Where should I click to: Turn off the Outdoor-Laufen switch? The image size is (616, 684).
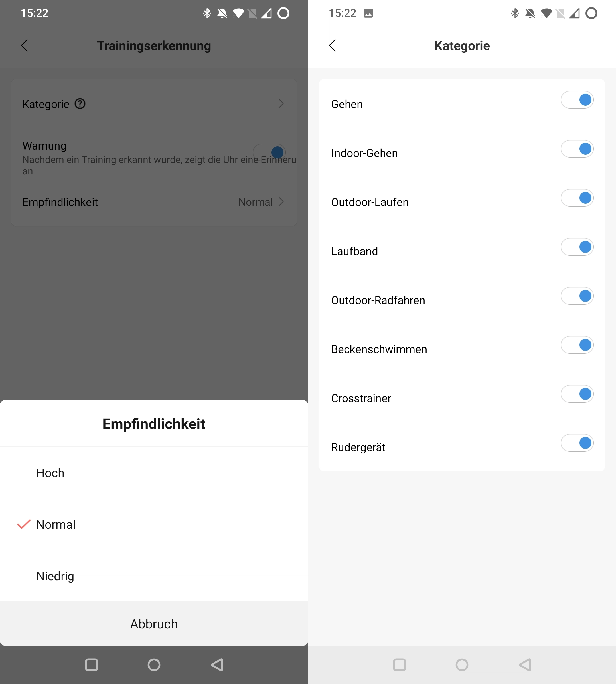[x=577, y=198]
